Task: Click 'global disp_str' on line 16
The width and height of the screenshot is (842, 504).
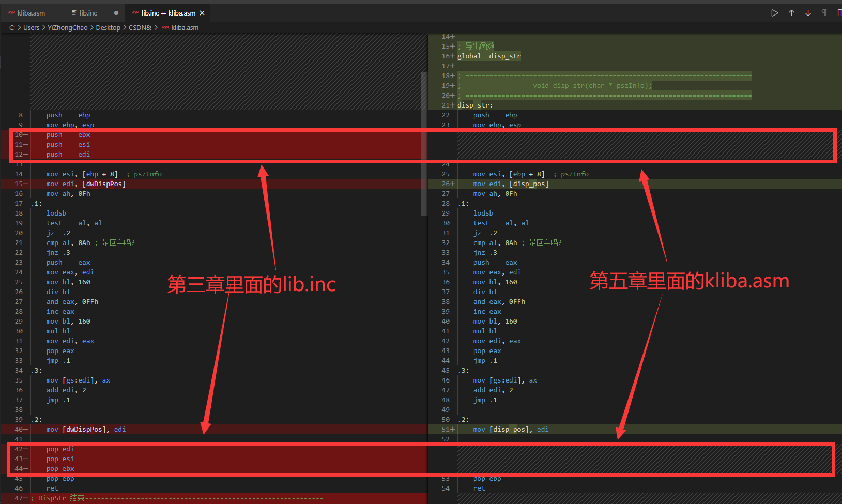Action: pos(489,56)
